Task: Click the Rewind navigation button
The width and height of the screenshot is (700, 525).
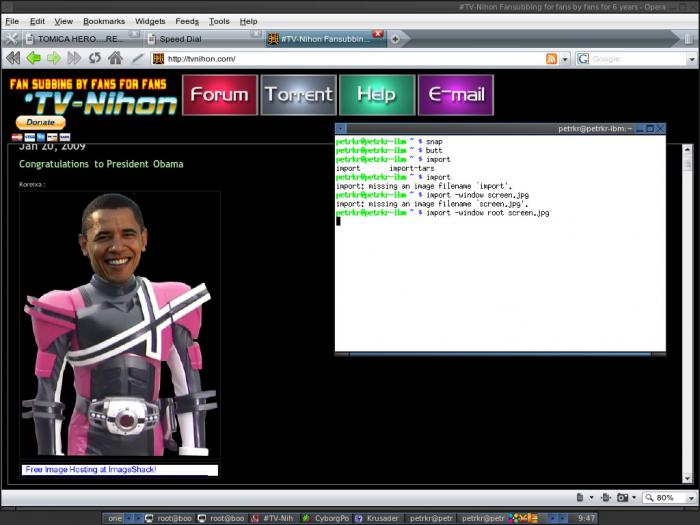Action: (x=13, y=58)
